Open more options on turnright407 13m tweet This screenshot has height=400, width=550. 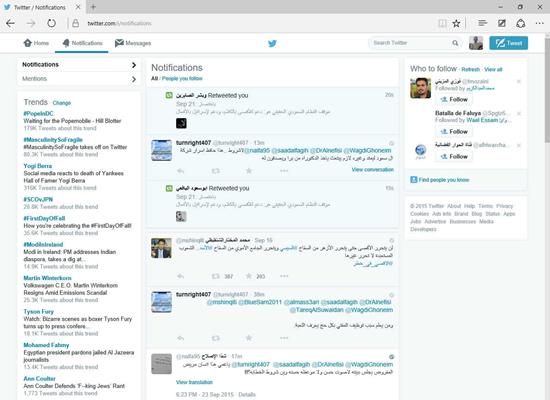pos(284,171)
